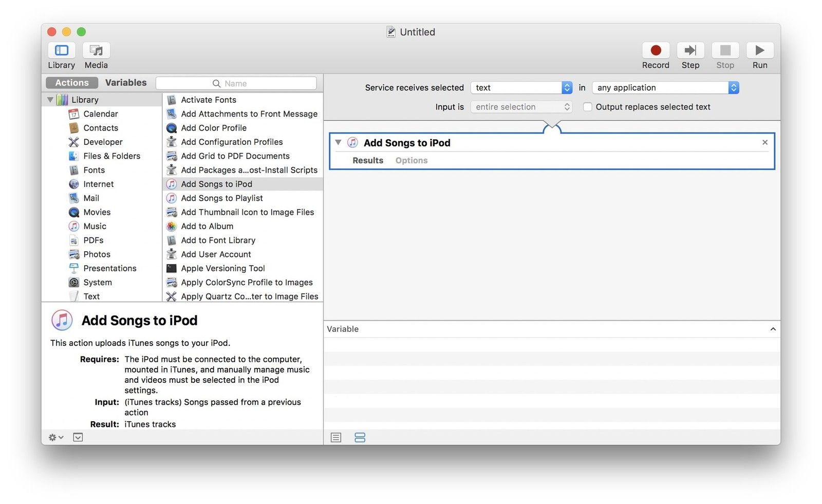Open the Media browser icon

pyautogui.click(x=96, y=50)
